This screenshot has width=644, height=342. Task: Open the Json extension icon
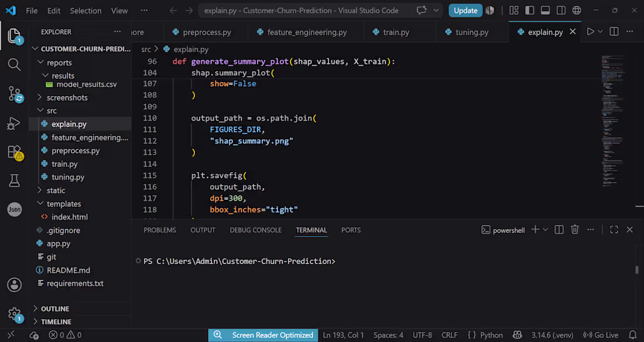(15, 210)
